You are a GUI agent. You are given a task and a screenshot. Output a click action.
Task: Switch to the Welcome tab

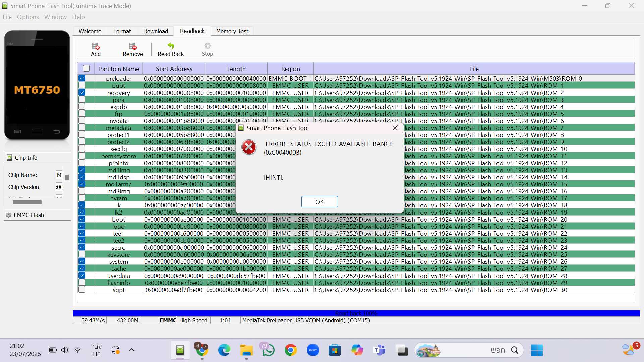tap(90, 31)
